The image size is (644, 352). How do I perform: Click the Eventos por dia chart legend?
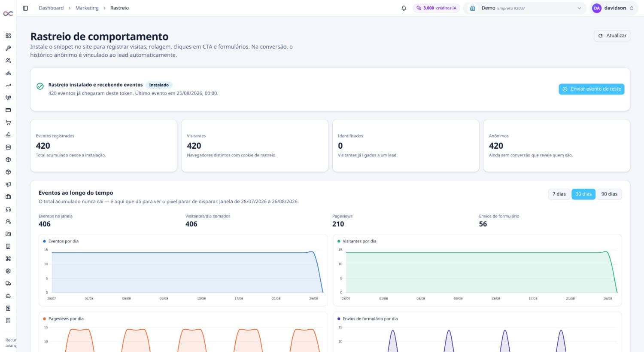tap(61, 241)
